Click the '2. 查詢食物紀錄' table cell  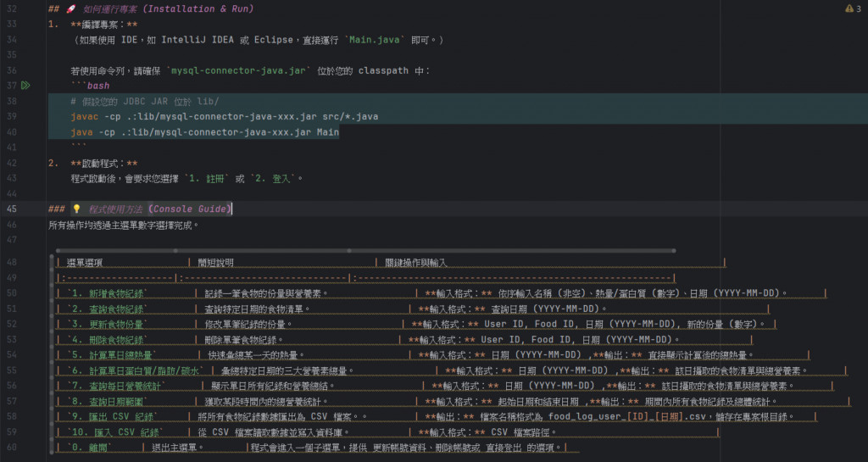tap(108, 309)
